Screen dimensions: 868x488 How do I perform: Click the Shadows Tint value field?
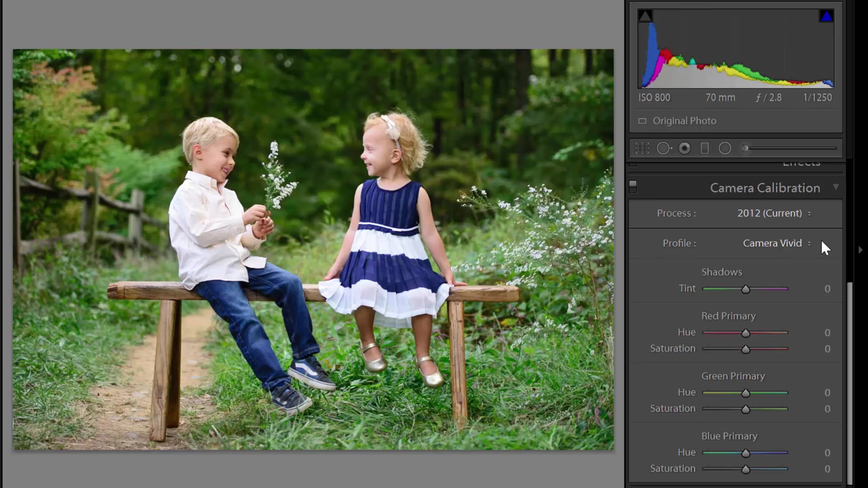click(827, 289)
